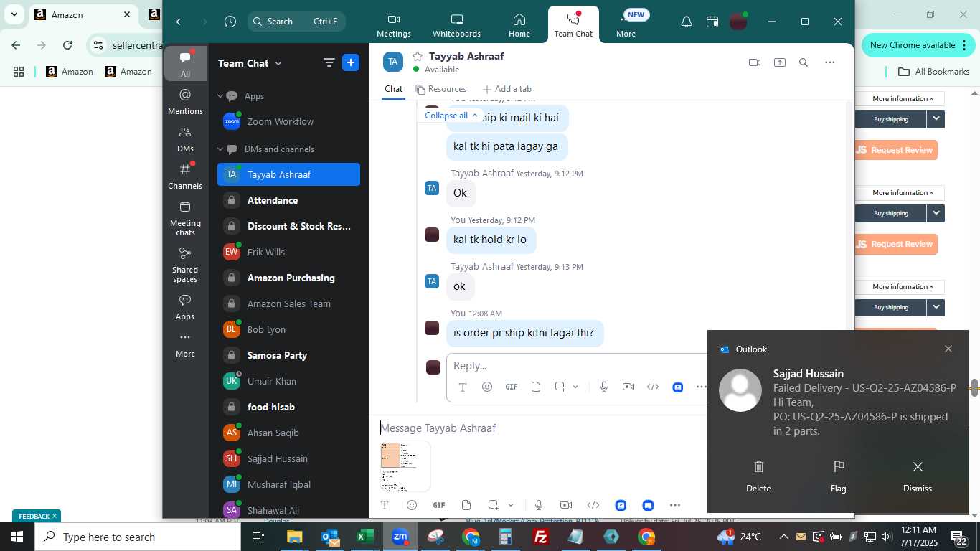
Task: Open screenshot dropdown arrow in bottom toolbar
Action: (x=511, y=505)
